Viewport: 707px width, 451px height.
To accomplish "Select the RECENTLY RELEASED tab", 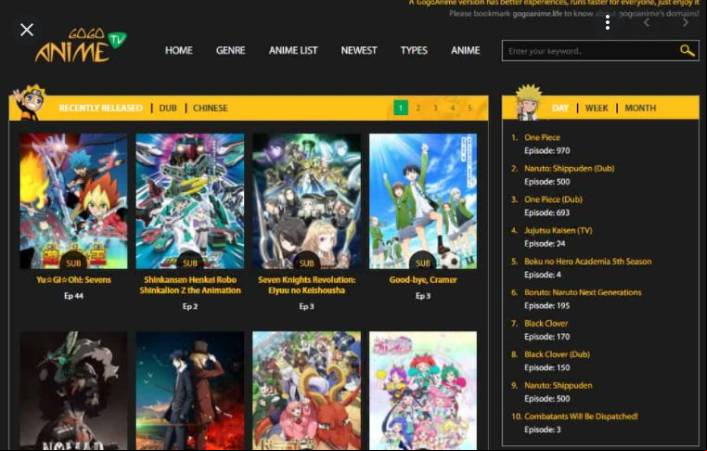I will [x=101, y=108].
